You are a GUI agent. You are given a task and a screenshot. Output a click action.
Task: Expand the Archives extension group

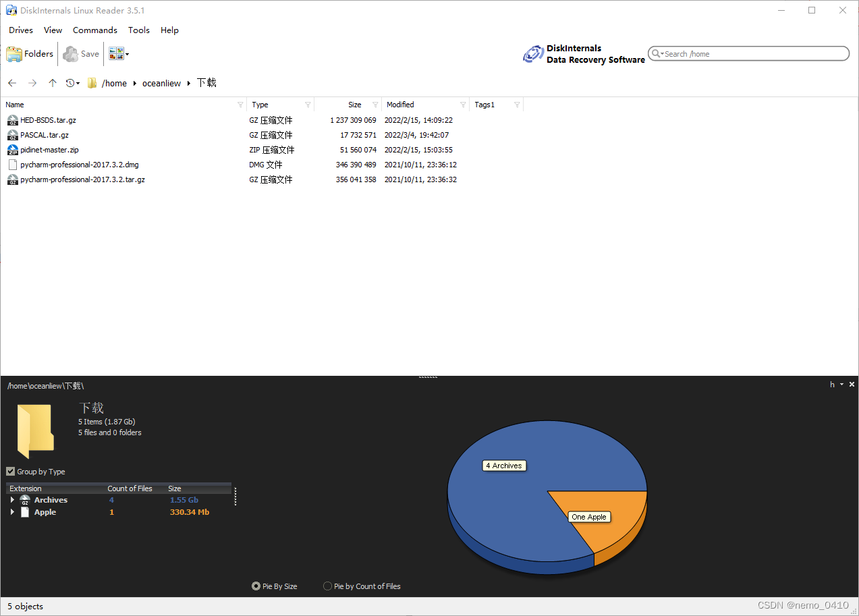(12, 500)
